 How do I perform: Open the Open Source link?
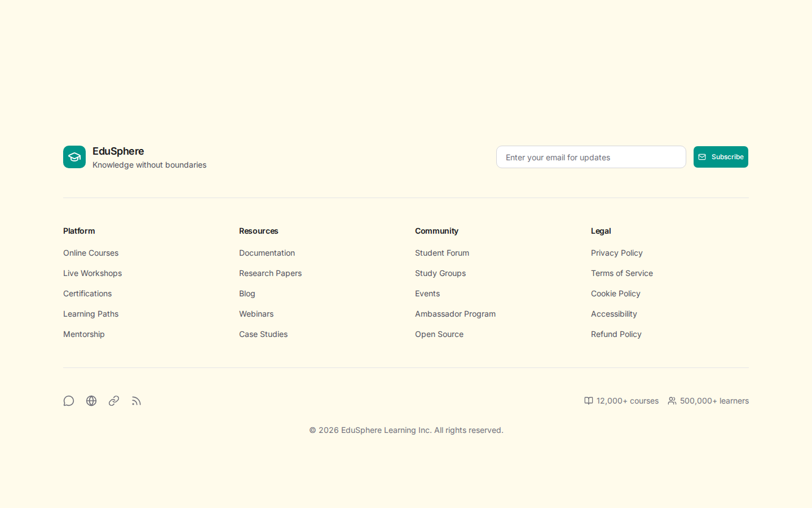(x=439, y=334)
